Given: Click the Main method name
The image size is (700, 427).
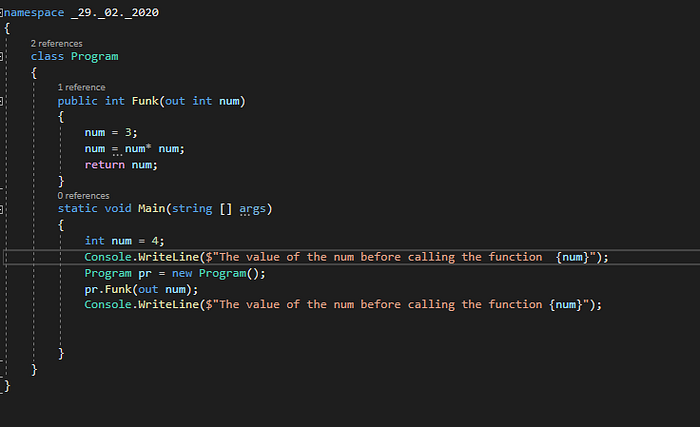Looking at the screenshot, I should 151,209.
